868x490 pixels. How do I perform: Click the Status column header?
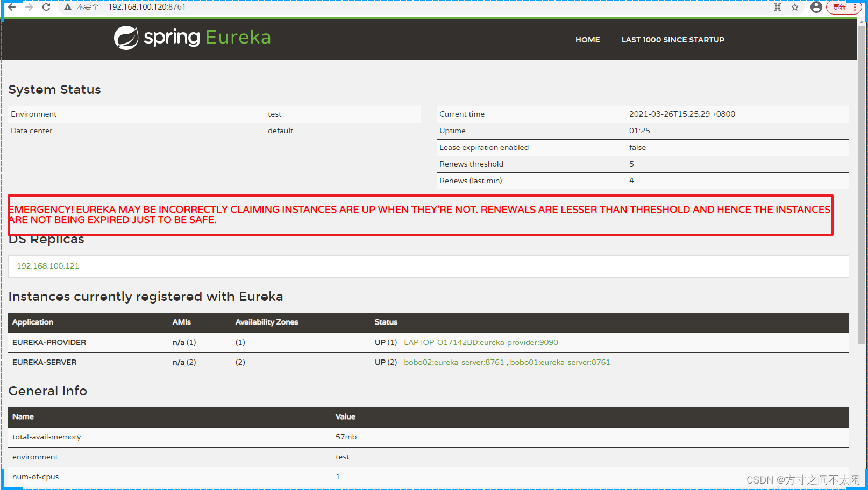coord(386,322)
